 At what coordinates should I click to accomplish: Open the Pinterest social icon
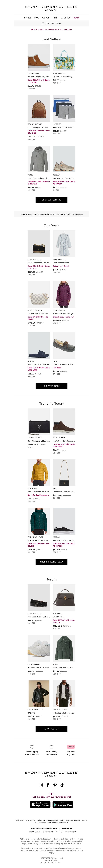tap(55, 785)
